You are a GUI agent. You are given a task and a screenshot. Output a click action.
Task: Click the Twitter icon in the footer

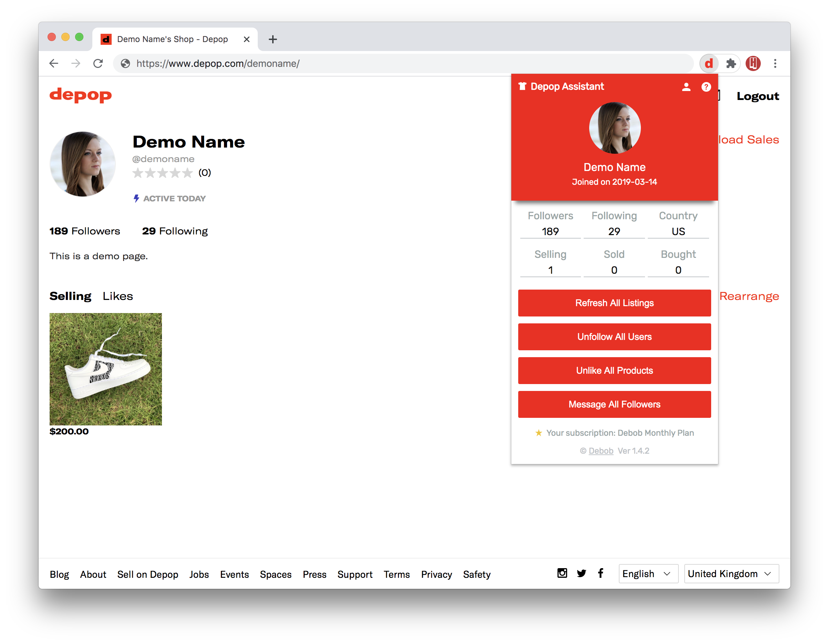pyautogui.click(x=581, y=574)
